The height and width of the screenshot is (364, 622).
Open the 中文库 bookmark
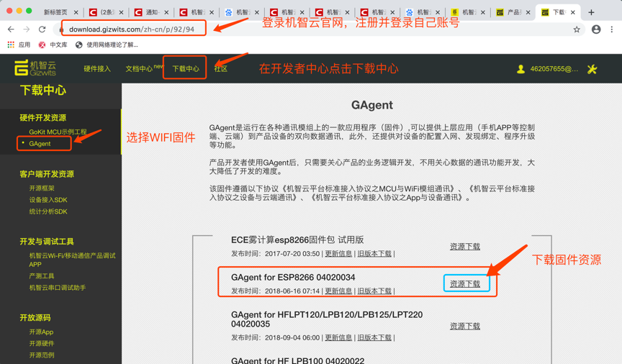[53, 45]
